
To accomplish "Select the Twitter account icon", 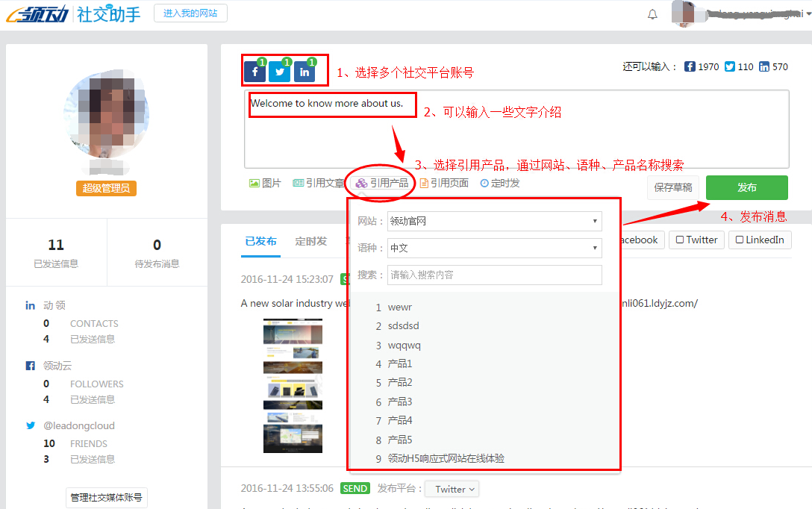I will 279,72.
